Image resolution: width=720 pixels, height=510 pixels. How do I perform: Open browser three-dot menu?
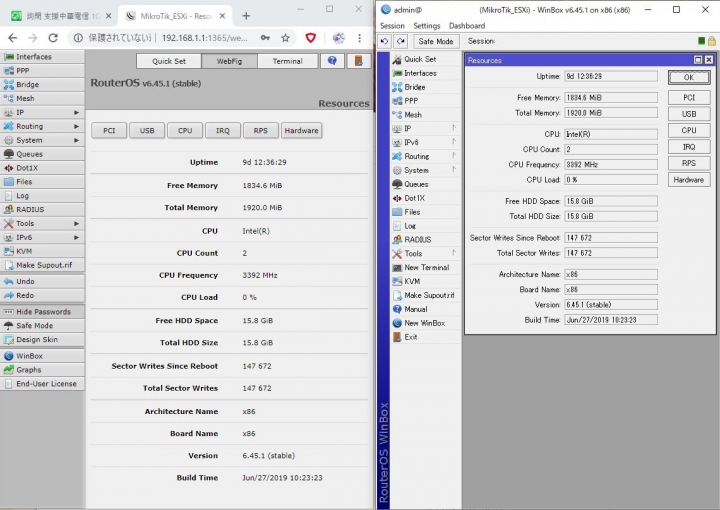(x=360, y=38)
